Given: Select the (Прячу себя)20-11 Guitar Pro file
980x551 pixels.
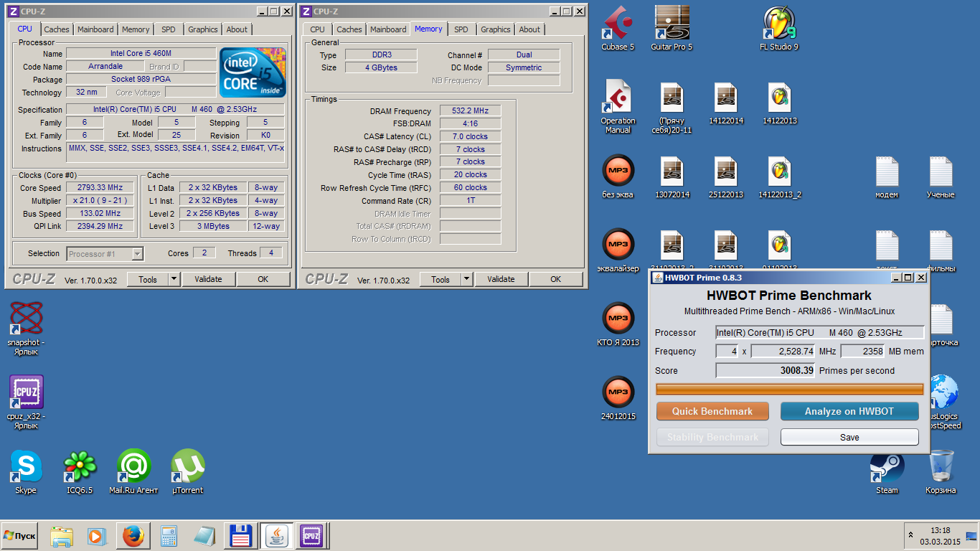Looking at the screenshot, I should pyautogui.click(x=672, y=106).
